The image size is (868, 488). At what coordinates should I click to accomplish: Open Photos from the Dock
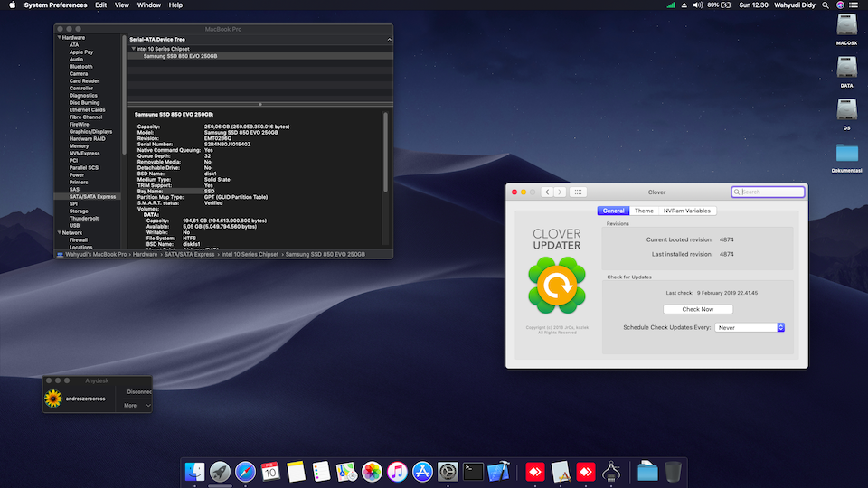pos(372,472)
